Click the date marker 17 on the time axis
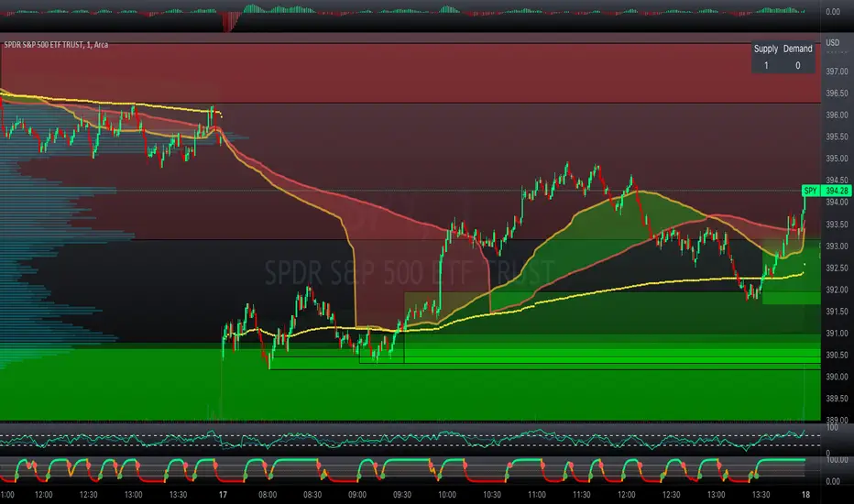The image size is (854, 504). tap(223, 495)
